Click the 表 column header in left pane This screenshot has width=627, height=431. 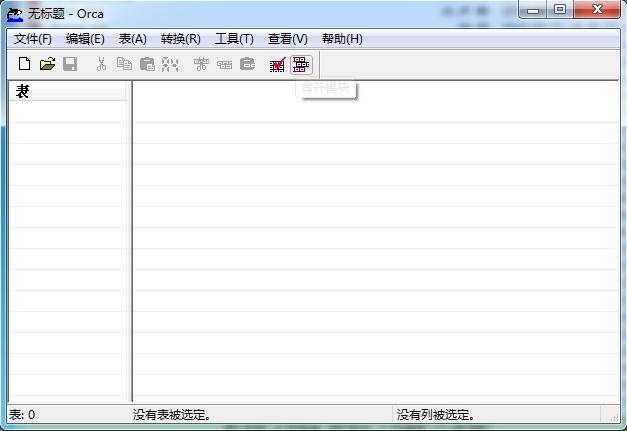pyautogui.click(x=68, y=92)
